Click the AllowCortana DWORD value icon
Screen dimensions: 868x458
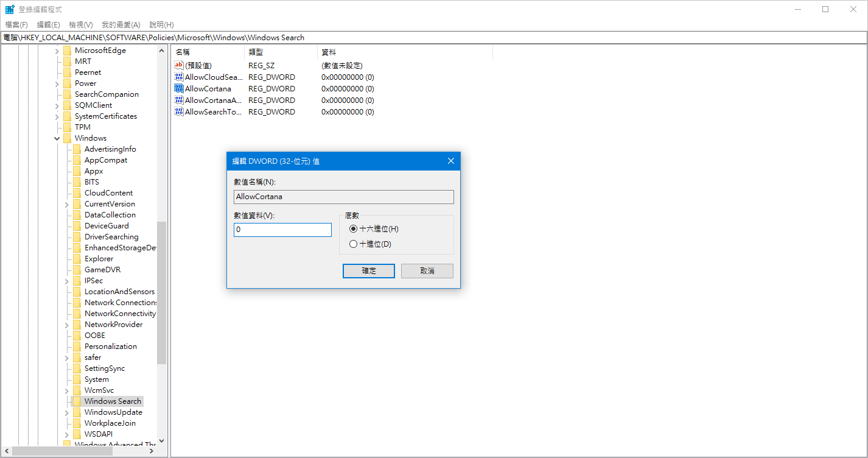pyautogui.click(x=179, y=88)
